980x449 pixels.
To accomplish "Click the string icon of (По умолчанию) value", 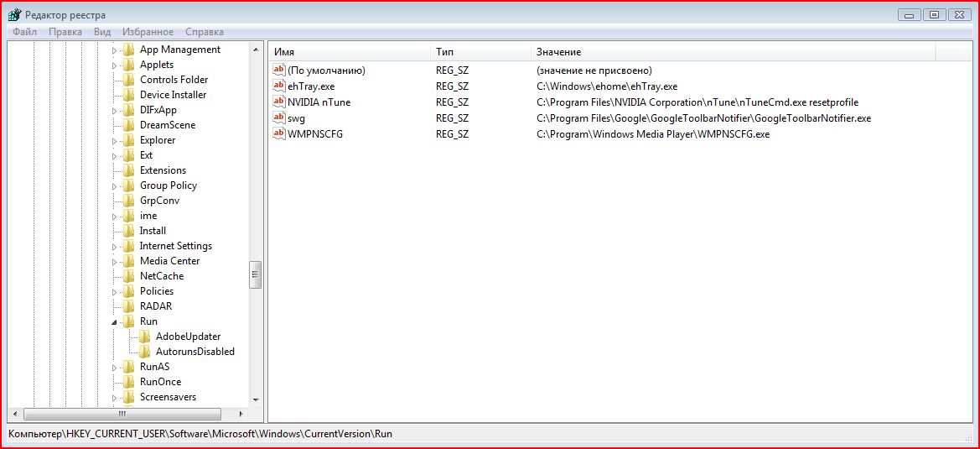I will pos(279,70).
